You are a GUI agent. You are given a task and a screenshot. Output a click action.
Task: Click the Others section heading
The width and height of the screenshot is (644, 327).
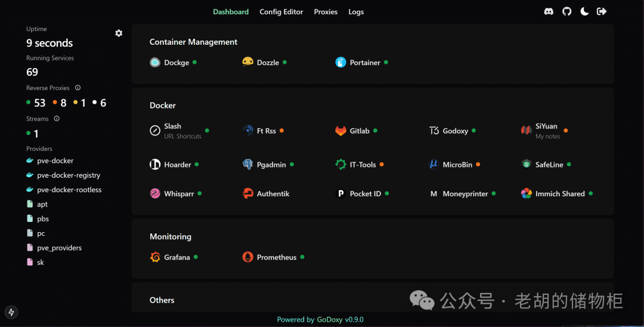pos(162,300)
